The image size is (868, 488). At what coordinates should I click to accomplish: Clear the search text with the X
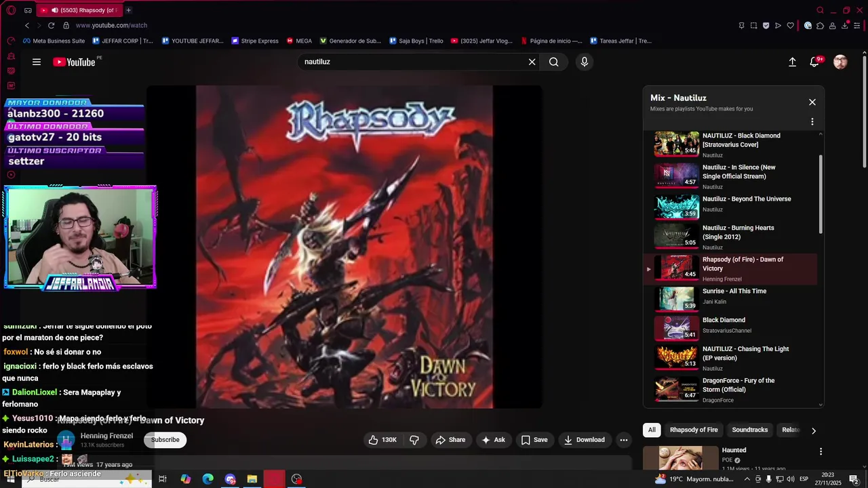coord(532,62)
